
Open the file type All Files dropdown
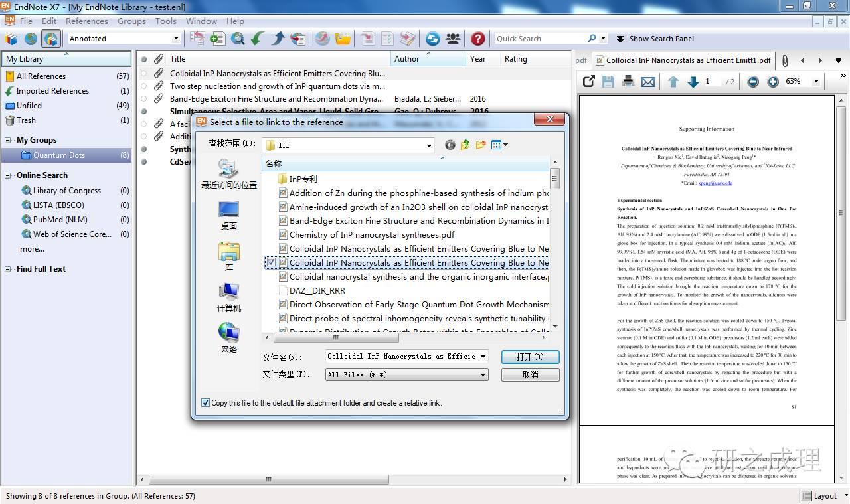[x=483, y=375]
